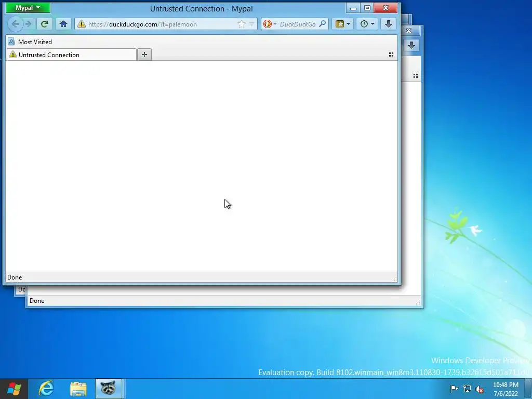Minimize the front Mypal window
The height and width of the screenshot is (399, 532).
coord(353,8)
